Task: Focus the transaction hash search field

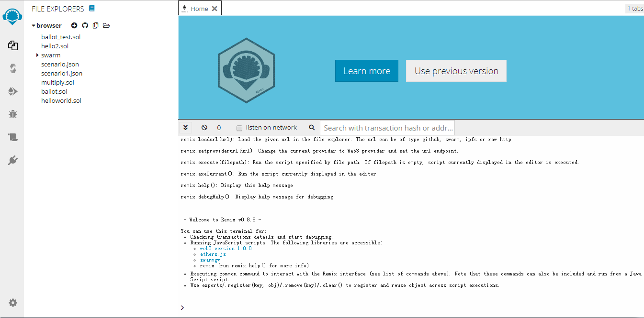Action: (x=387, y=128)
